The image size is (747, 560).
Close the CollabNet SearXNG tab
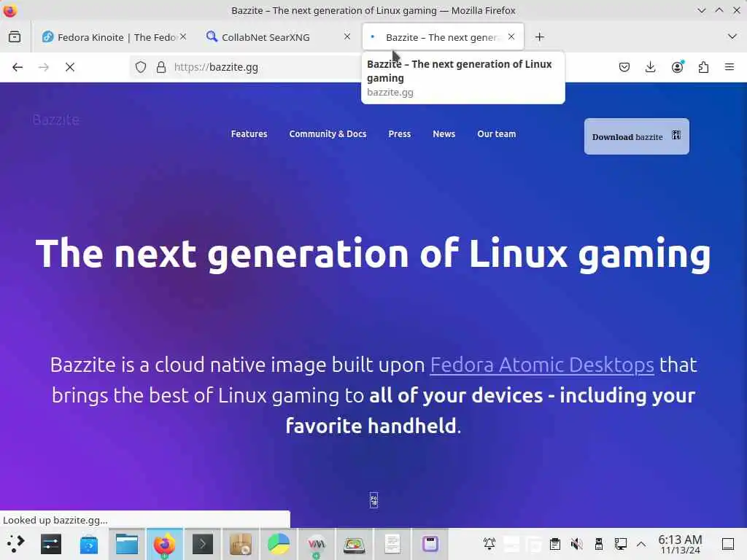pyautogui.click(x=347, y=36)
